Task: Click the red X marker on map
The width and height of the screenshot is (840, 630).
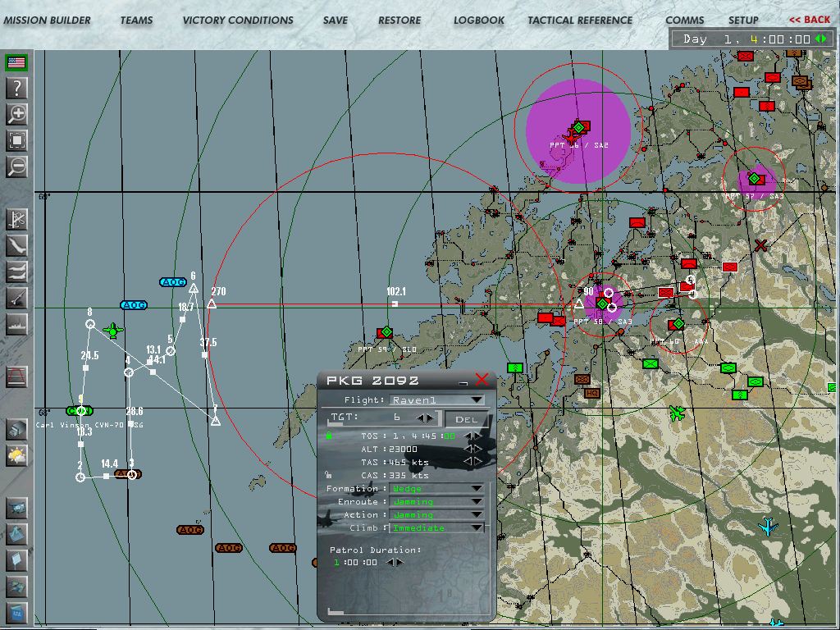Action: coord(760,245)
